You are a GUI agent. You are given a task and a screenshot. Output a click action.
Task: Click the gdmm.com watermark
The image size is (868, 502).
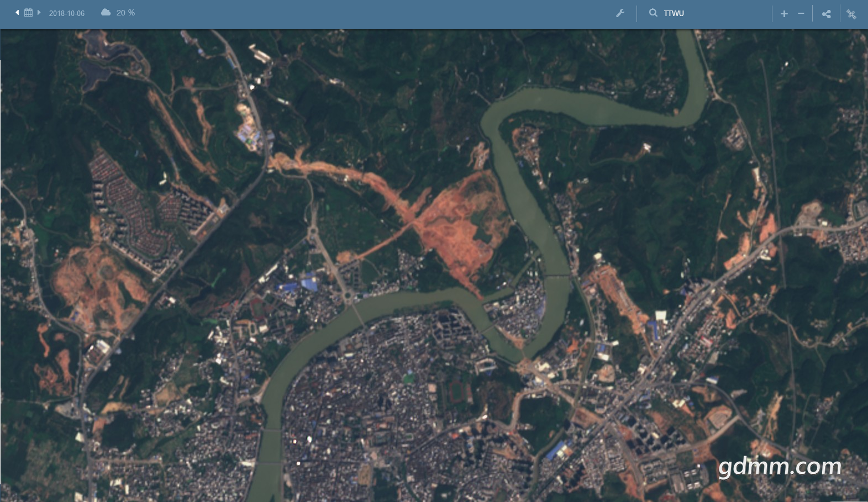click(x=780, y=467)
